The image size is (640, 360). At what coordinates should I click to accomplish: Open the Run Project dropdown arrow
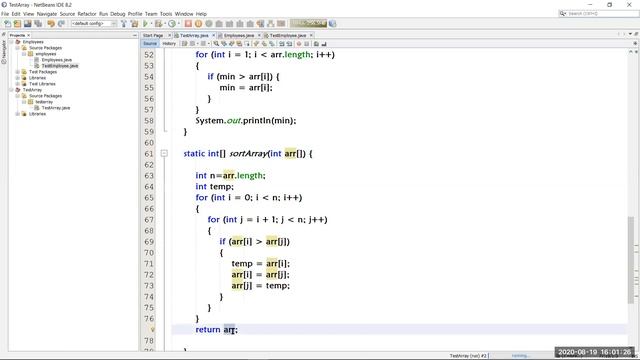[x=151, y=24]
